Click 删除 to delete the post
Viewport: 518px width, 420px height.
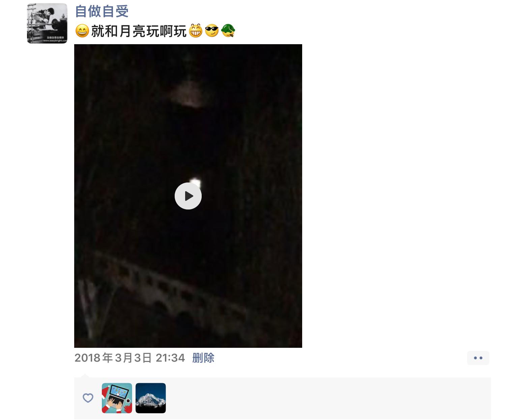click(203, 358)
